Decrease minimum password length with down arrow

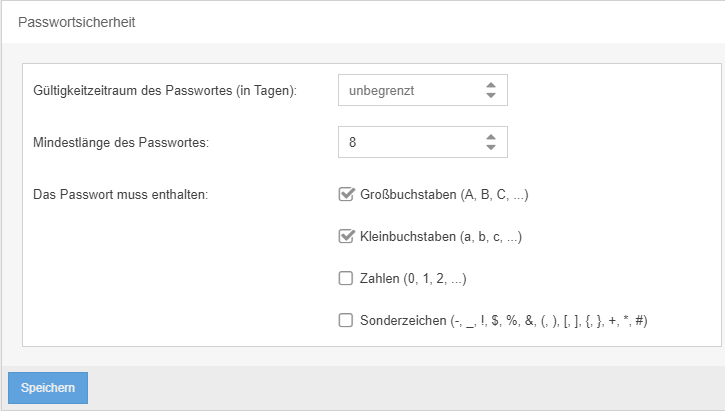pos(490,147)
